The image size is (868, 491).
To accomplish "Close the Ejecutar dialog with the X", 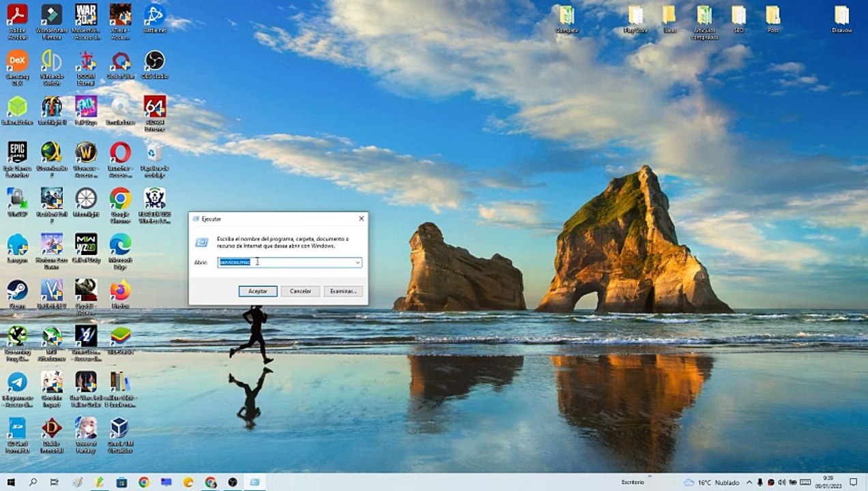I will tap(361, 219).
